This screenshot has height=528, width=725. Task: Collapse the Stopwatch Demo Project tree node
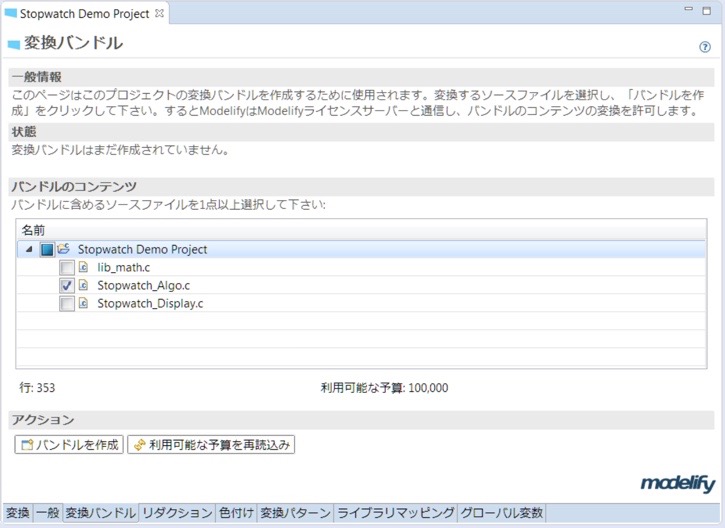pos(29,249)
